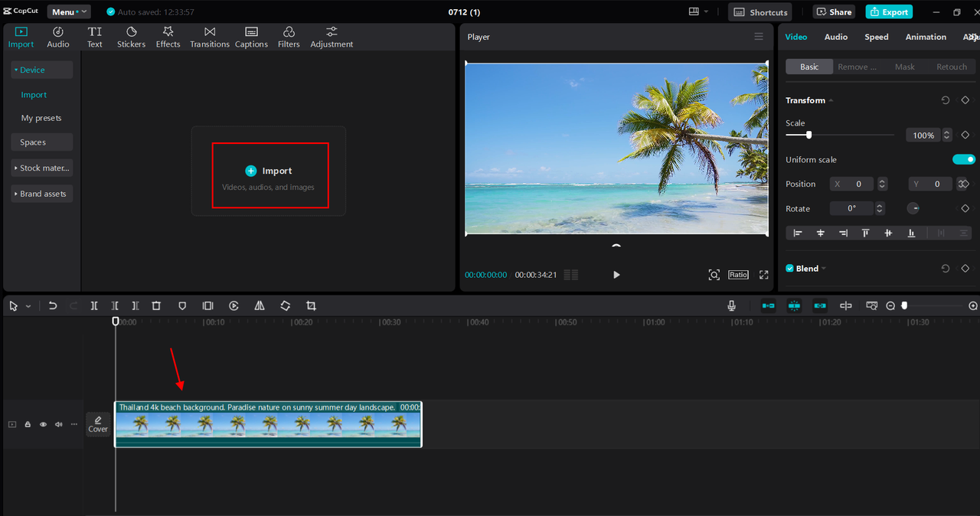980x516 pixels.
Task: Collapse the Device section
Action: coord(16,70)
